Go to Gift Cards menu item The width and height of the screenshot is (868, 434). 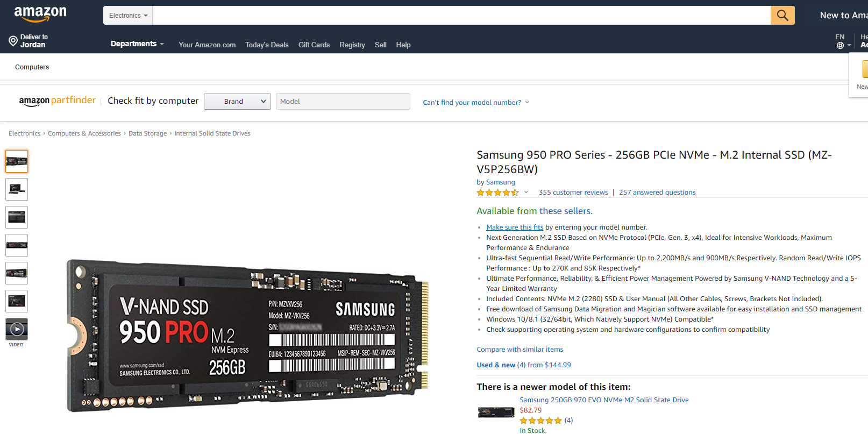click(314, 45)
